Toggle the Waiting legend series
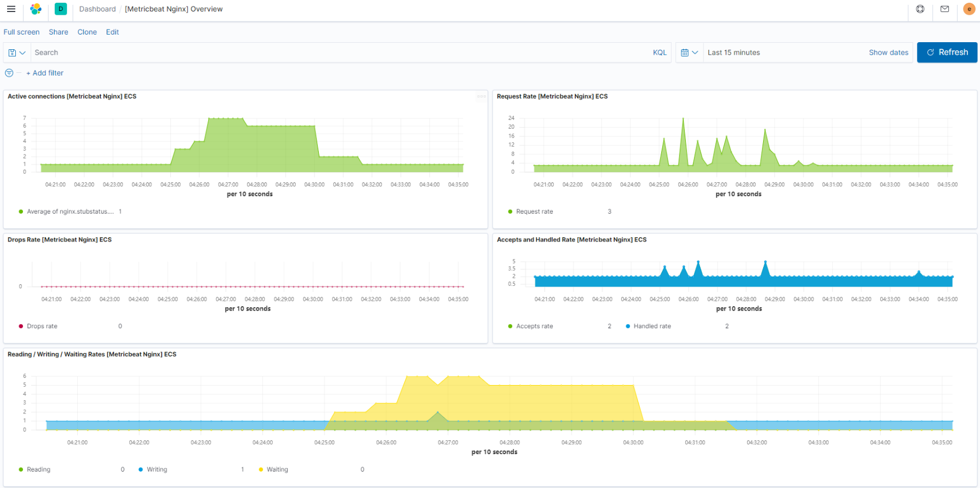The height and width of the screenshot is (488, 980). (x=273, y=469)
